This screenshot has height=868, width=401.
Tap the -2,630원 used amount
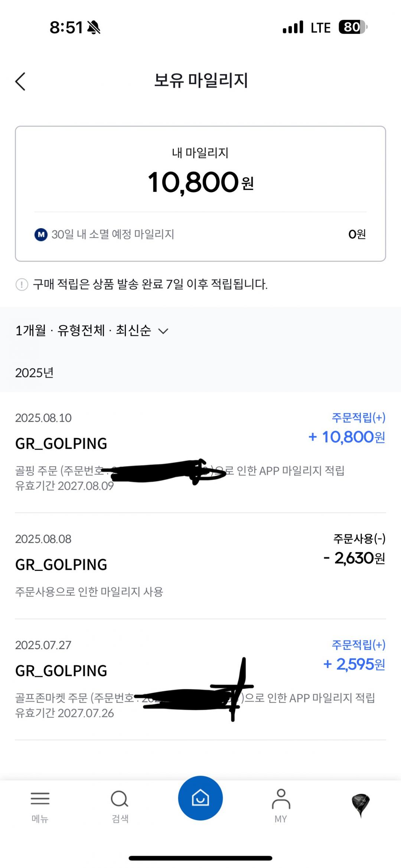(x=355, y=558)
